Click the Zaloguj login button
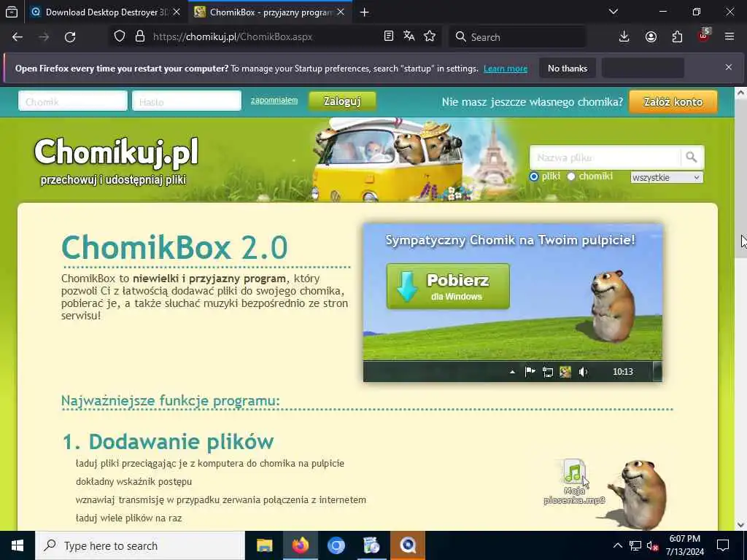Viewport: 747px width, 560px height. coord(342,101)
